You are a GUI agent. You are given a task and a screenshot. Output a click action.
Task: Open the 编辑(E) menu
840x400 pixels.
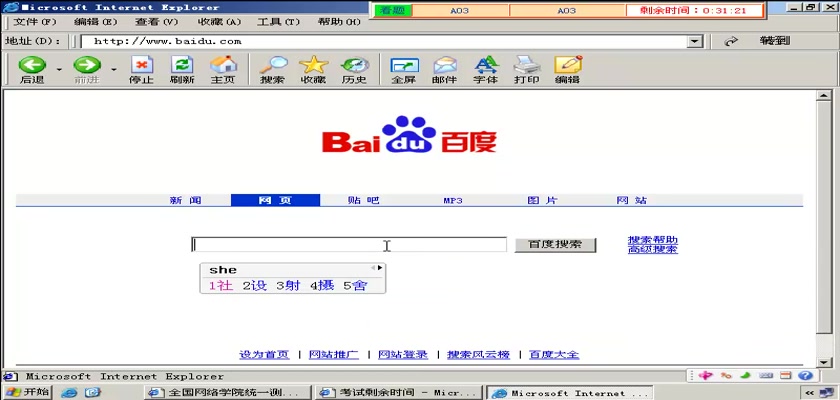point(95,22)
